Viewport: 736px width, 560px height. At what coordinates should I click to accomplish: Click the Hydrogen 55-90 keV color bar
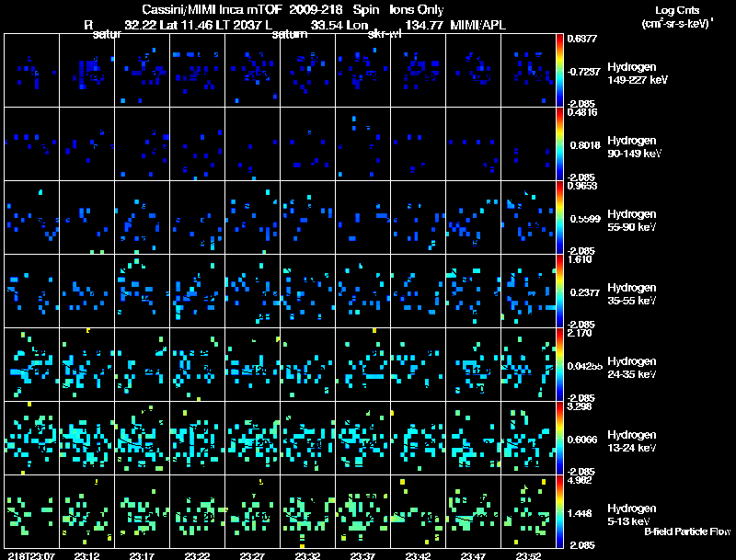(x=559, y=217)
